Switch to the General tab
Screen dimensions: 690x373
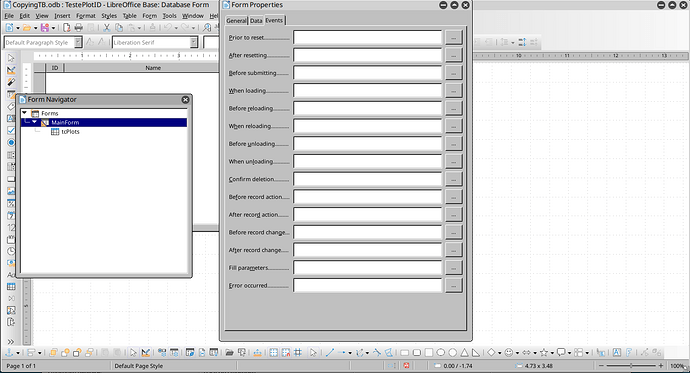pyautogui.click(x=236, y=21)
